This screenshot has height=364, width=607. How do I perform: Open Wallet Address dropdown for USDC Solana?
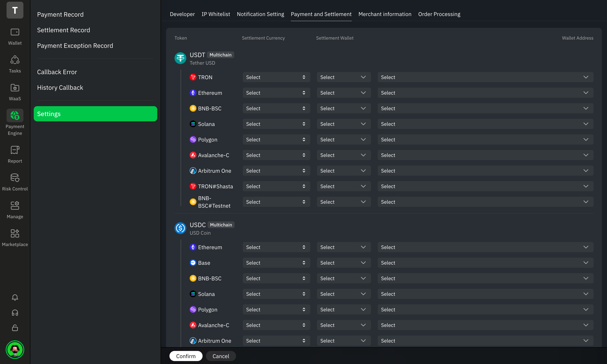(x=485, y=294)
